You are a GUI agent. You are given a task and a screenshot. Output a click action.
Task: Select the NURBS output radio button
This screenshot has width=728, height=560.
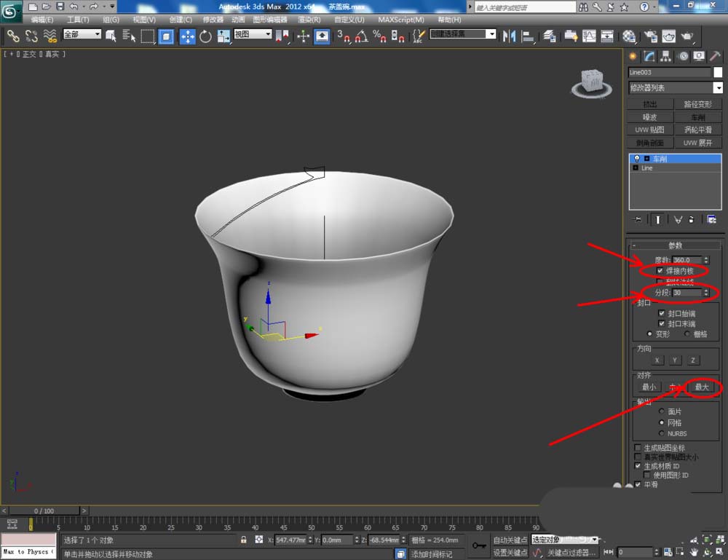(x=662, y=433)
